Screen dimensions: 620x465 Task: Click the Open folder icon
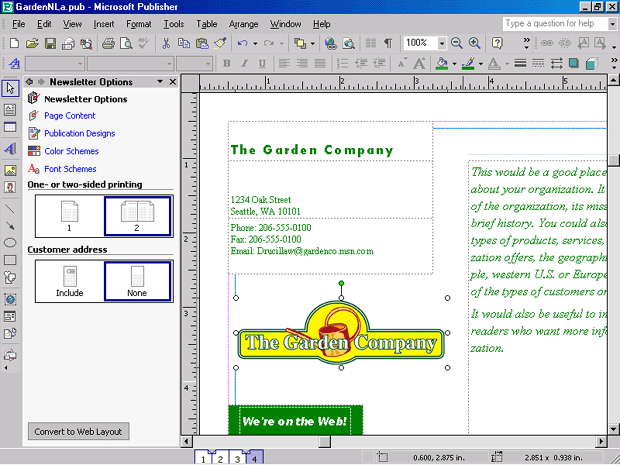tap(32, 43)
